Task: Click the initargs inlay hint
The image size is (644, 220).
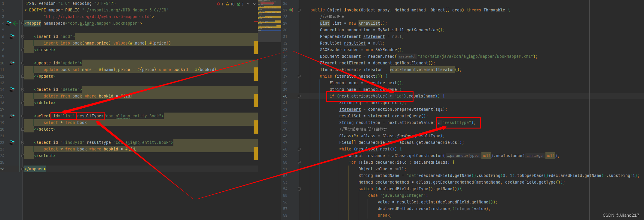Action: 535,156
